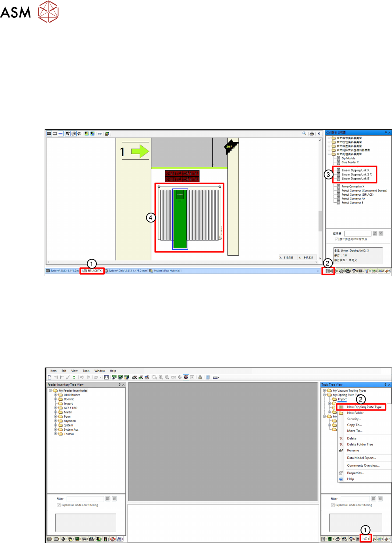Toggle the expand-filtered-nodes checkbox in the Chinese feeder panel
Screen dimensions: 392x543
pyautogui.click(x=337, y=239)
